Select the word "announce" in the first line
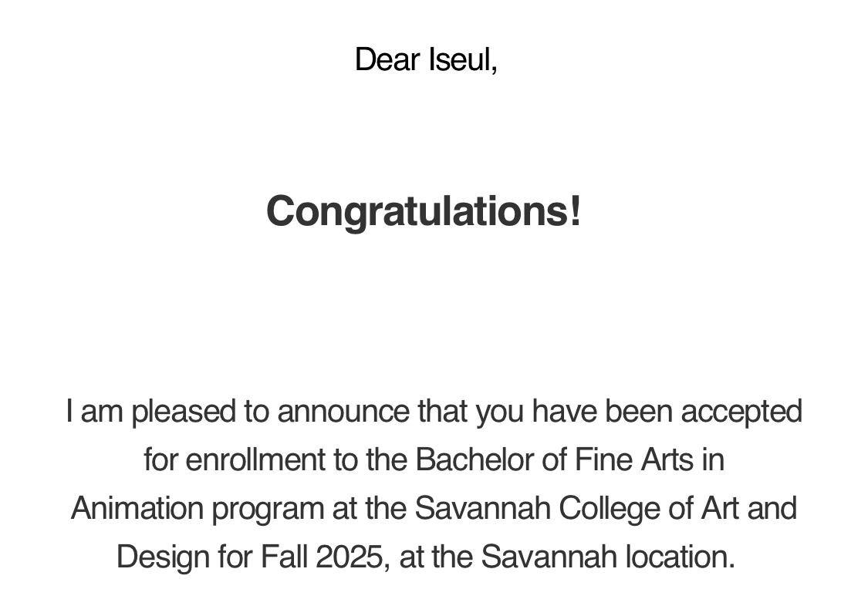This screenshot has height=589, width=868. pyautogui.click(x=343, y=412)
